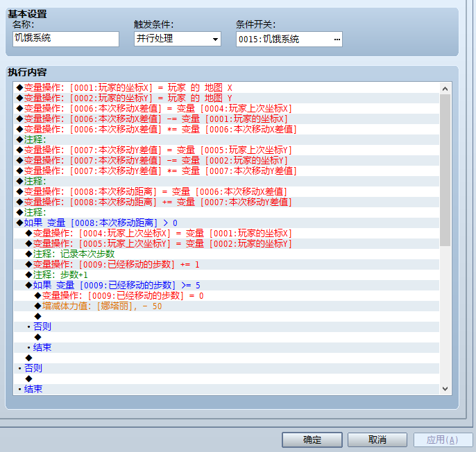Select line 变量操作 [0001:玩家的坐标X] = 玩家 的 地图 X
476x452 pixels.
click(x=226, y=87)
